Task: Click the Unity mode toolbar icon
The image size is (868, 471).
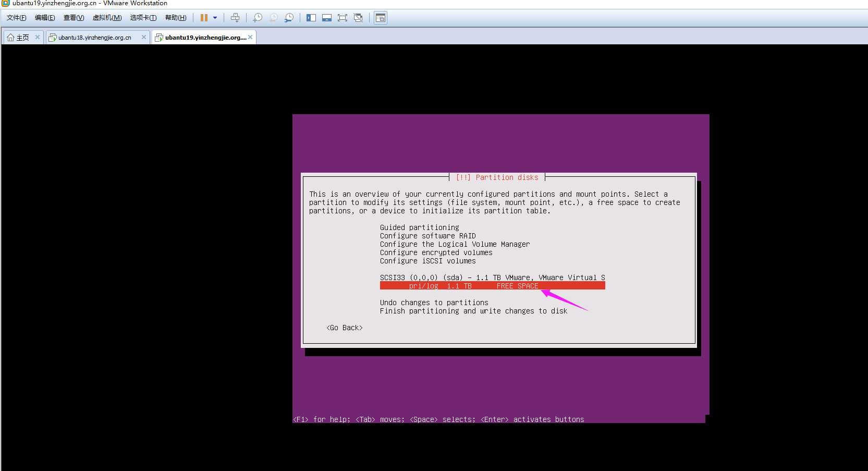Action: point(358,18)
